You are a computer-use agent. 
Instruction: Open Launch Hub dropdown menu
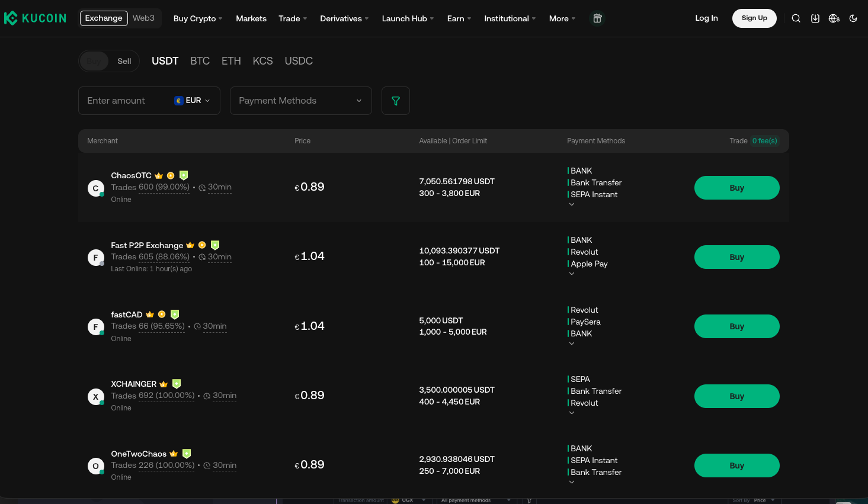tap(408, 18)
